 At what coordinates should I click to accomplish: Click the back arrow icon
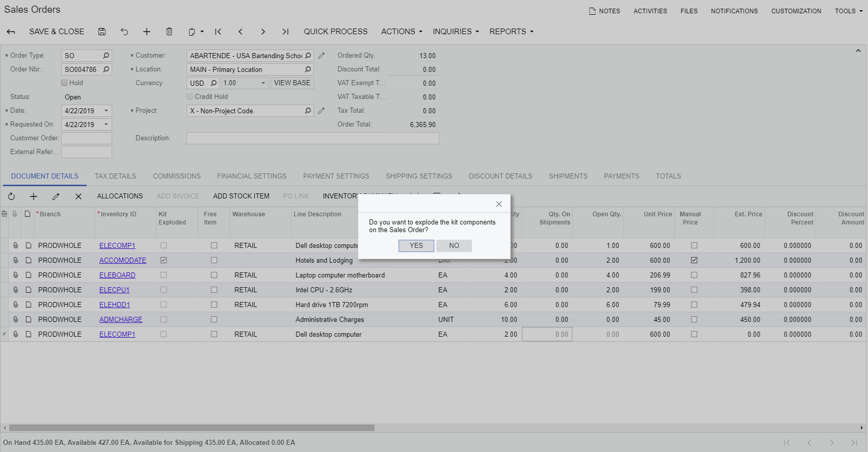coord(11,32)
